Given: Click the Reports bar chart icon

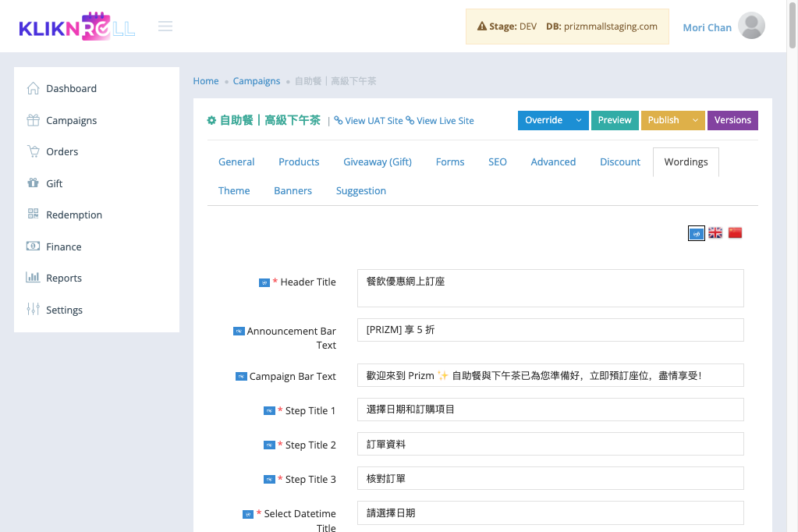Looking at the screenshot, I should tap(33, 277).
